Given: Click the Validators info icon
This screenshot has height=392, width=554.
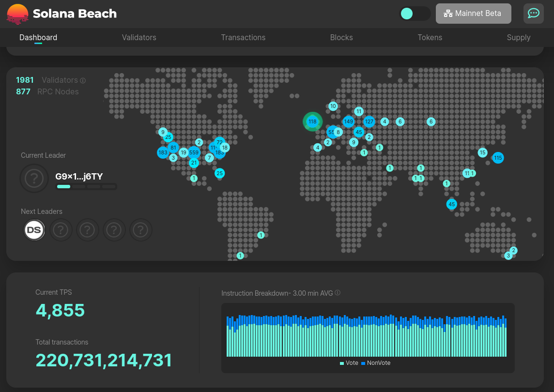Looking at the screenshot, I should (83, 80).
